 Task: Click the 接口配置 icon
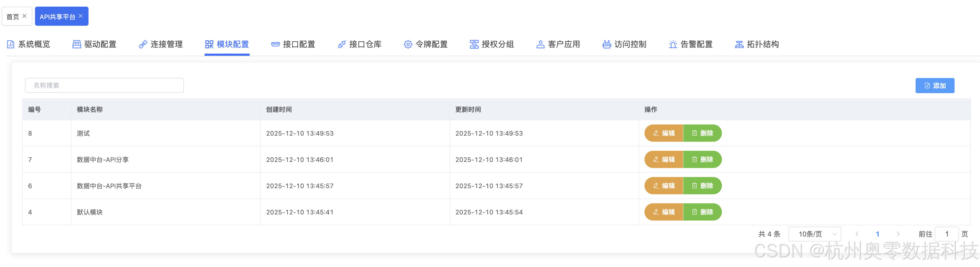point(275,44)
